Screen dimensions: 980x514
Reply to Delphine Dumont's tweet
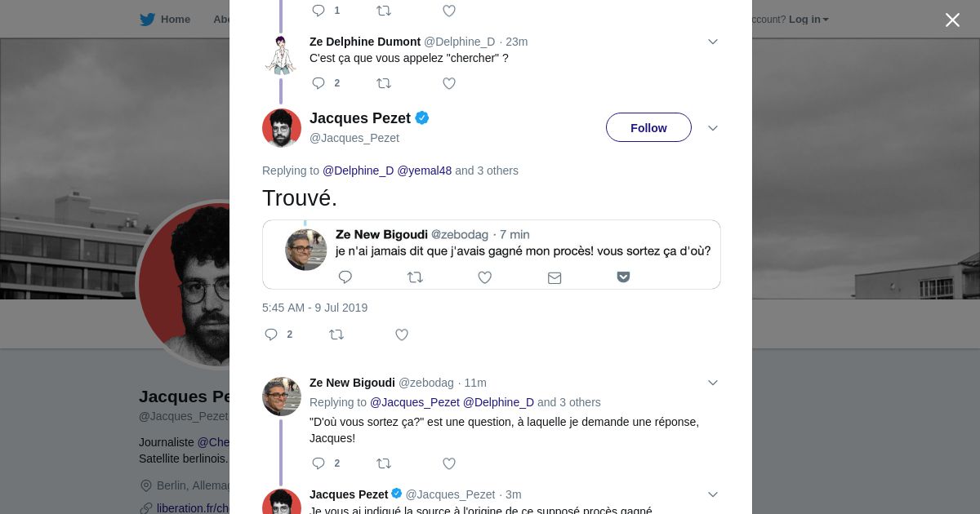[x=318, y=83]
